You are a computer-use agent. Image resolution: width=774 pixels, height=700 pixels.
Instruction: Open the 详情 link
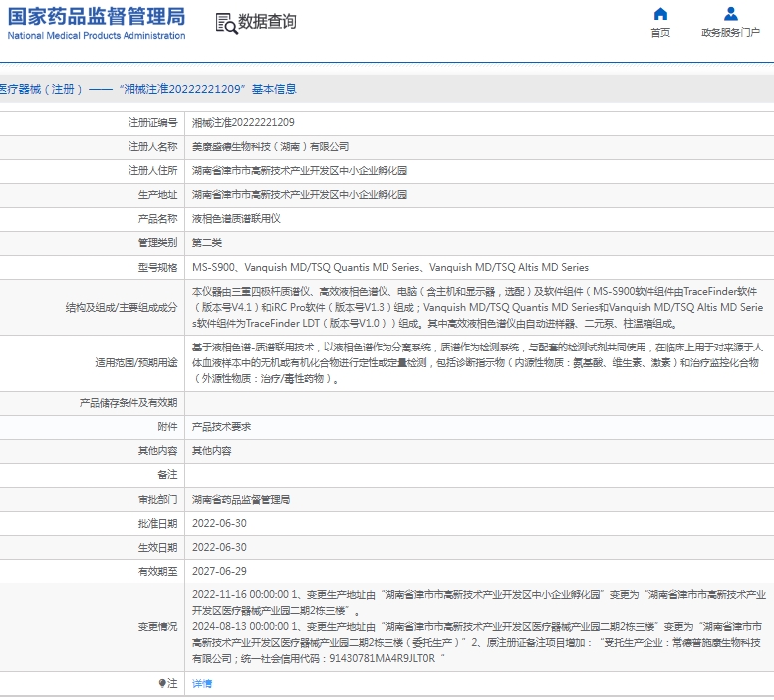pyautogui.click(x=202, y=684)
